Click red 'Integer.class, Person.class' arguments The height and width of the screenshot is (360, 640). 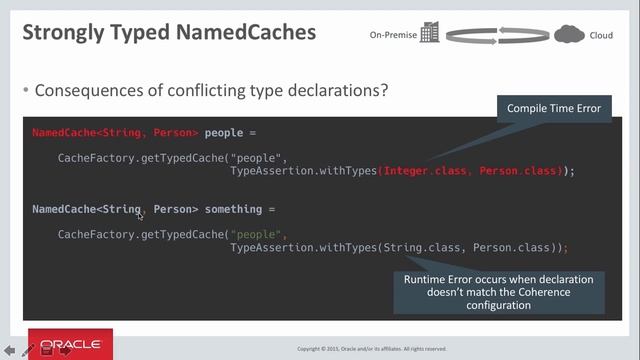point(470,171)
